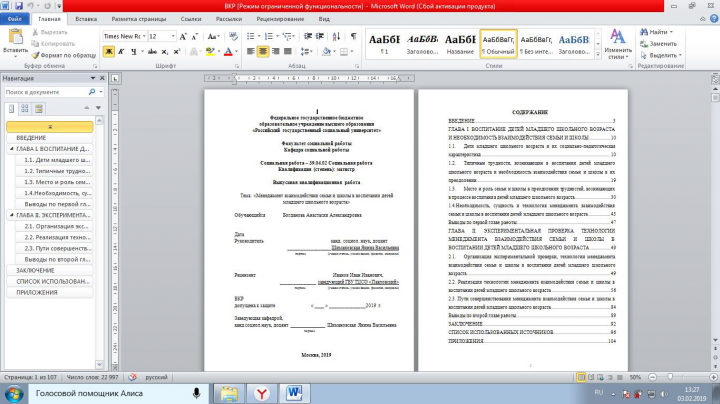Show paragraph marks icon
Viewport: 720px width, 404px height.
(353, 36)
